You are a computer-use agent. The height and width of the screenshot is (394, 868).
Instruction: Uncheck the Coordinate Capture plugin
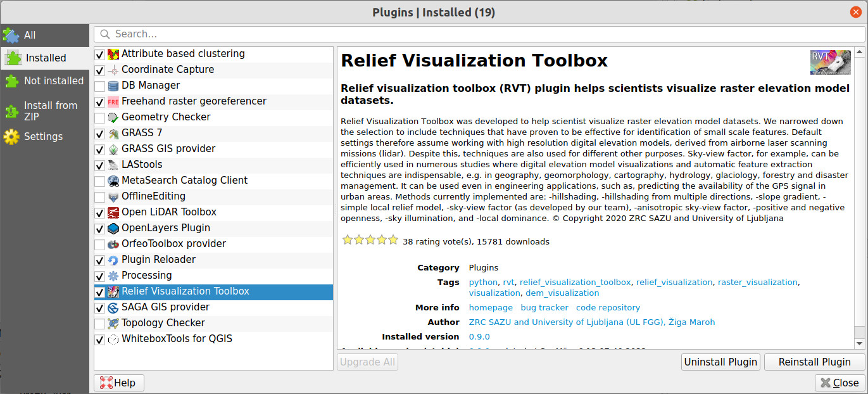point(100,70)
